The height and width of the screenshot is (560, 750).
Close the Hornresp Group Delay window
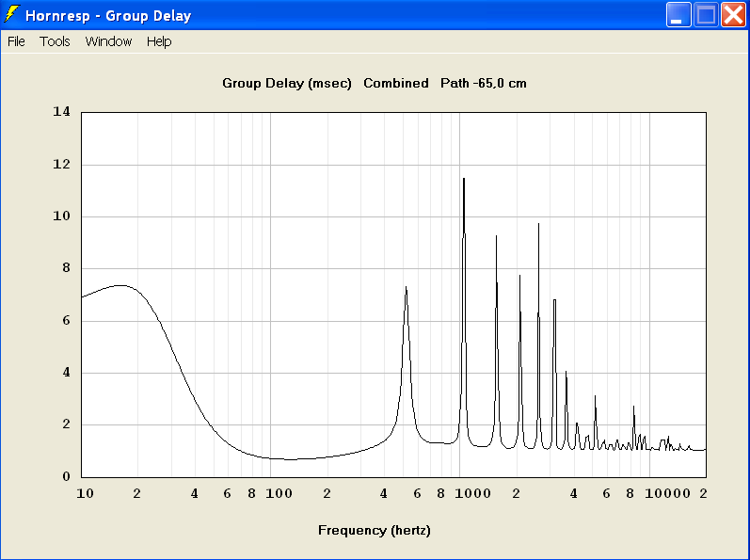[x=733, y=15]
